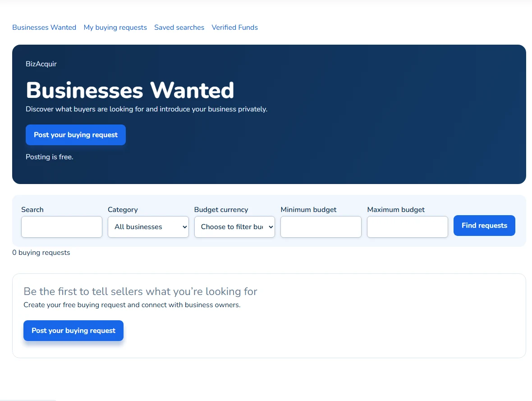Image resolution: width=532 pixels, height=401 pixels.
Task: Submit filters with Find requests button
Action: (484, 226)
